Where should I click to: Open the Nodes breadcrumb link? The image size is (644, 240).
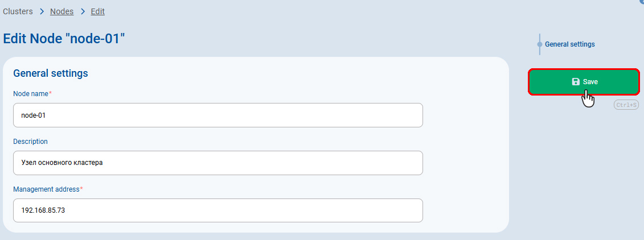62,11
